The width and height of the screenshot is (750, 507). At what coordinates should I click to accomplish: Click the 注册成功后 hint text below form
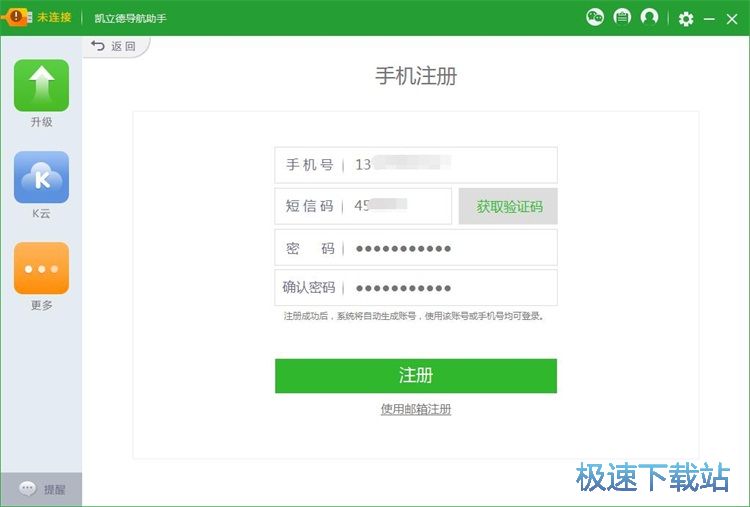(x=414, y=316)
